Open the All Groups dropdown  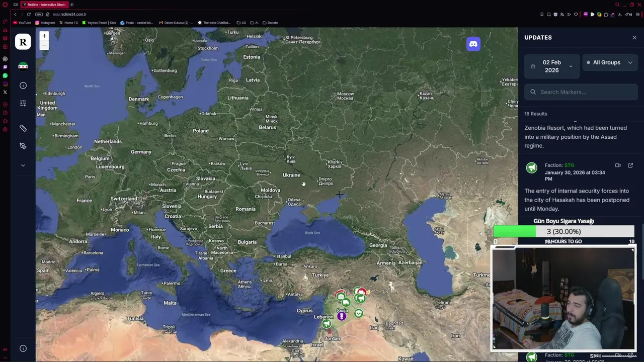[610, 62]
